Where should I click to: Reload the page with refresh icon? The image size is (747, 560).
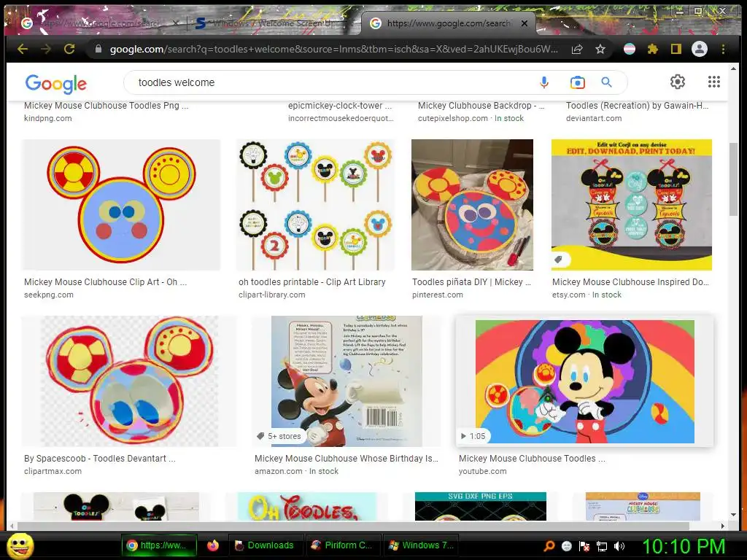[x=69, y=49]
